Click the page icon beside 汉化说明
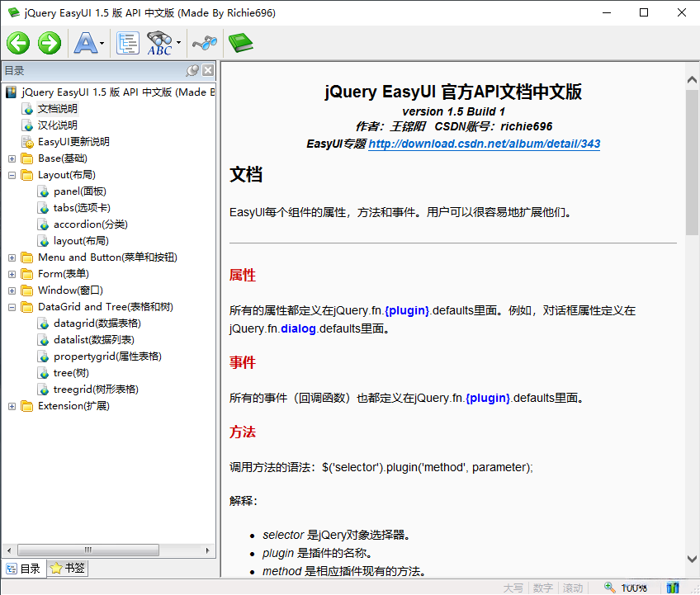Viewport: 700px width, 595px height. [x=27, y=126]
